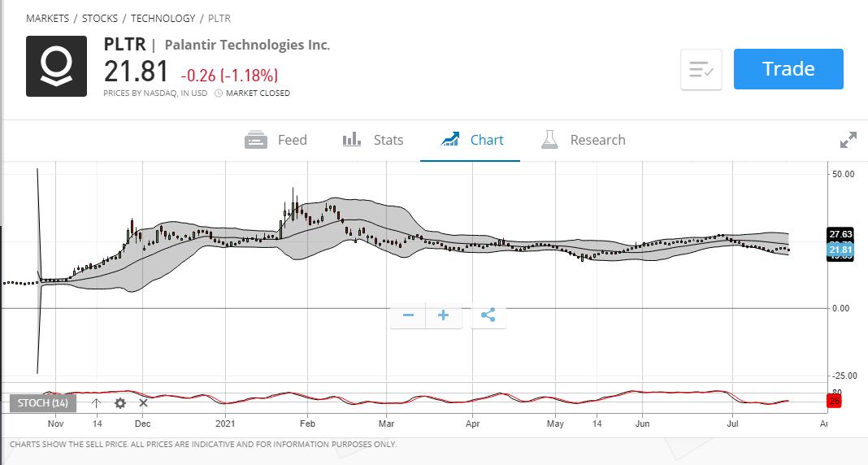
Task: Click the STOCH (14) indicator label
Action: [43, 402]
